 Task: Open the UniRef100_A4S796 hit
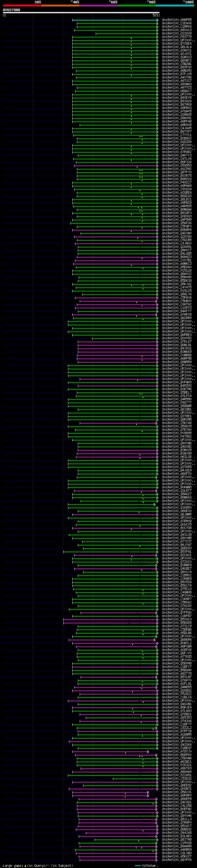point(176,78)
